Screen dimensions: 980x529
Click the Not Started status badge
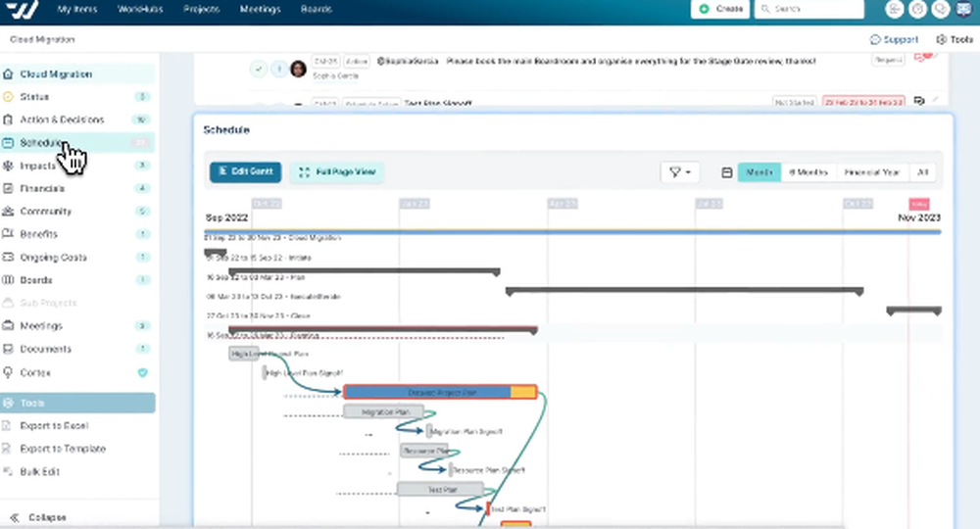tap(795, 102)
